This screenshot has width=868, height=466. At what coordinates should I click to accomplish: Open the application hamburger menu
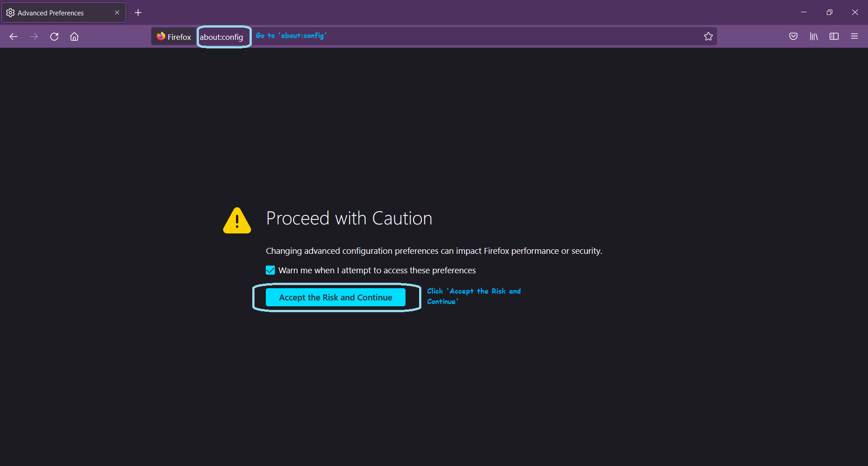(x=854, y=36)
